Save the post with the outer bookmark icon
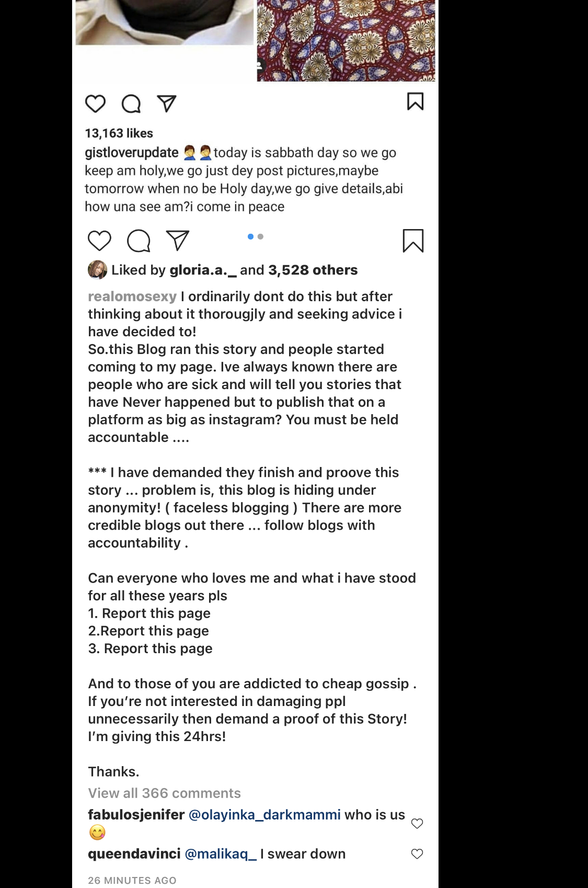The width and height of the screenshot is (588, 888). [x=413, y=241]
